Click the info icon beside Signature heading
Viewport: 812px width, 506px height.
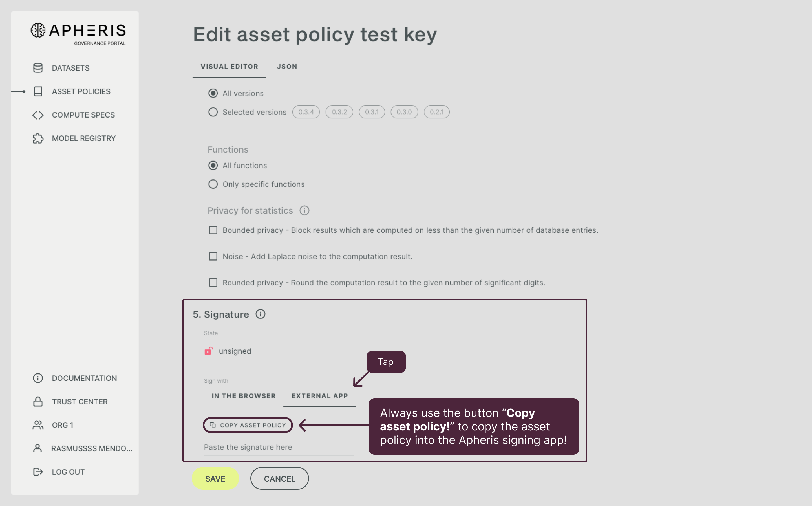pyautogui.click(x=261, y=314)
